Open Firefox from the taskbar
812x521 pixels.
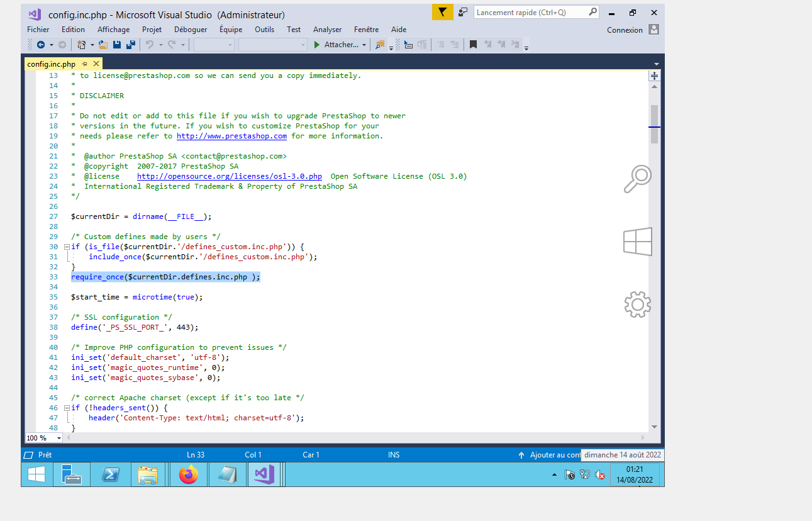(x=188, y=474)
